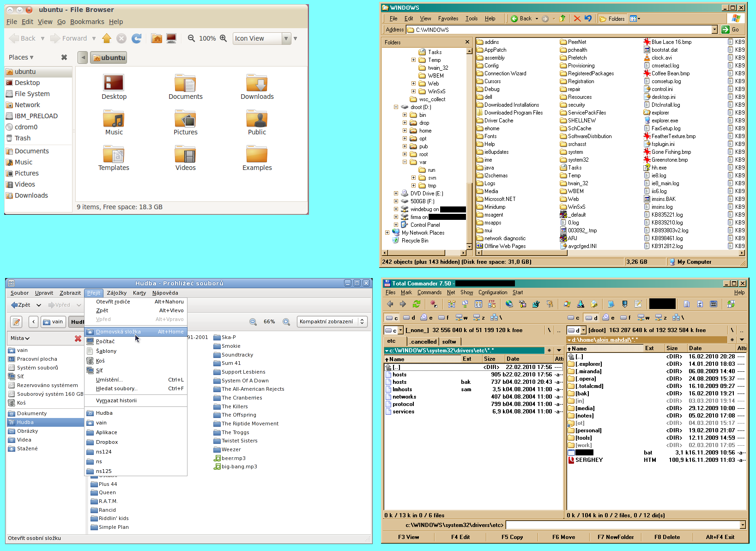The image size is (756, 551).
Task: Click the ubuntu location path button
Action: tap(109, 58)
